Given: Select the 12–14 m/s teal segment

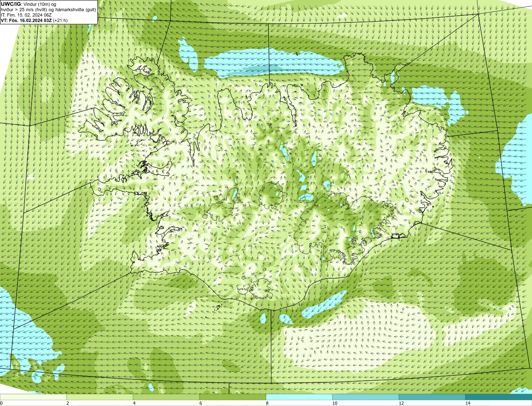Looking at the screenshot, I should pyautogui.click(x=432, y=397).
